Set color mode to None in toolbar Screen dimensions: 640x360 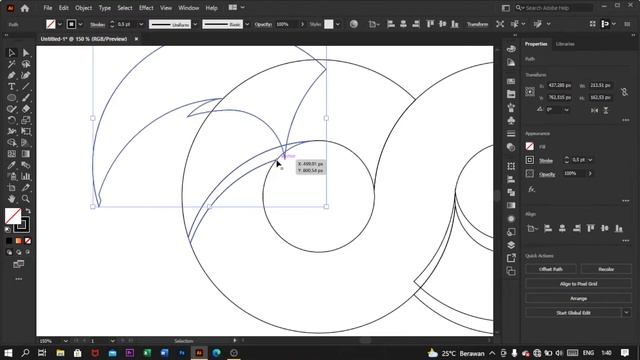tap(28, 241)
